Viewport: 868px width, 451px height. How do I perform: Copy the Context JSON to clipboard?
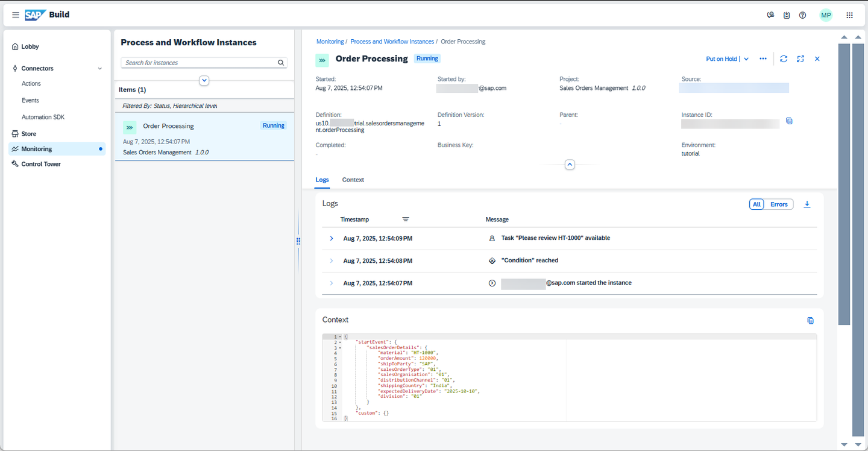tap(810, 320)
